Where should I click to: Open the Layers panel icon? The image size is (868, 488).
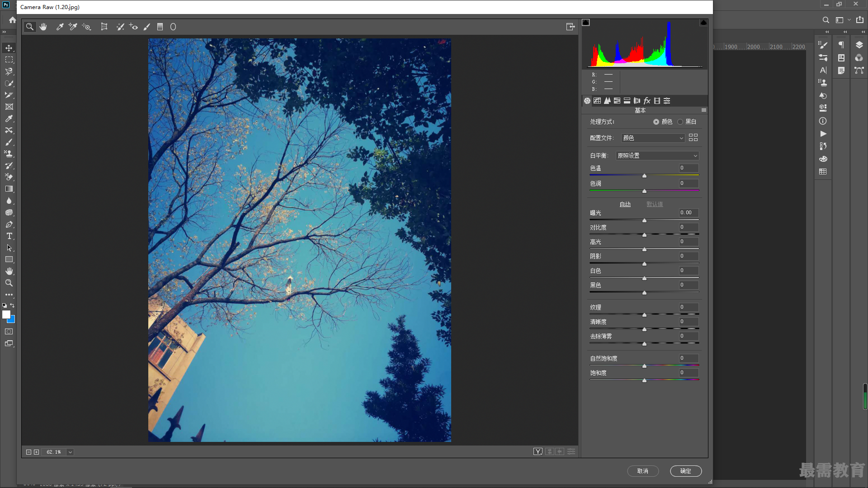point(859,45)
